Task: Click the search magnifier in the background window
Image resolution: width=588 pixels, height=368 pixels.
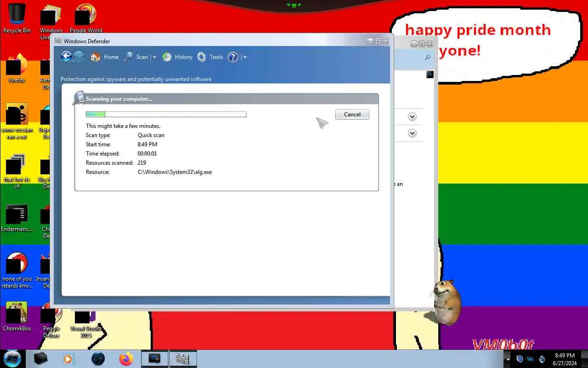Action: [x=428, y=57]
